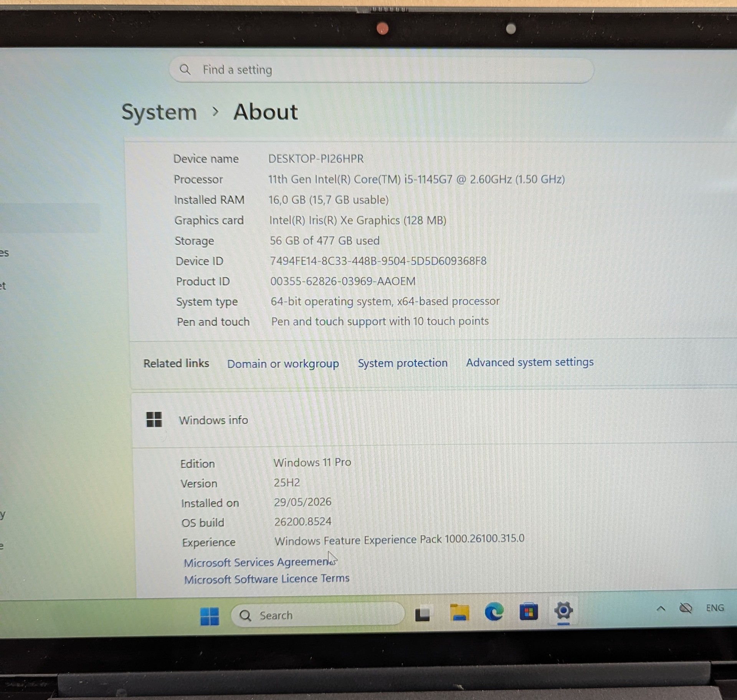Image resolution: width=737 pixels, height=700 pixels.
Task: Select installed on date 29/05/2026
Action: (x=302, y=502)
